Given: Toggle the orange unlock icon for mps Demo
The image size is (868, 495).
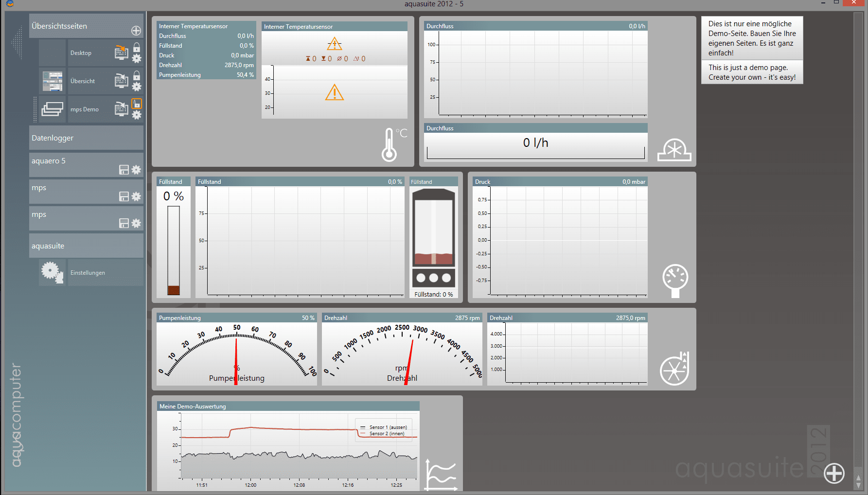Looking at the screenshot, I should [x=137, y=104].
